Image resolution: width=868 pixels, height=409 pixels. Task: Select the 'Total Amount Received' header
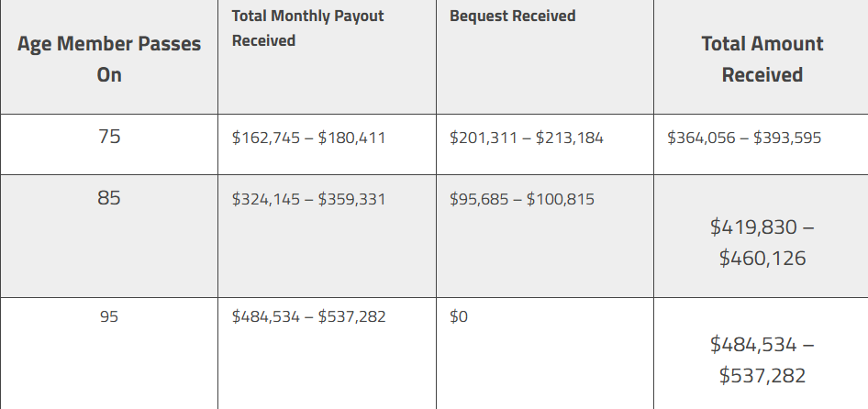(762, 58)
